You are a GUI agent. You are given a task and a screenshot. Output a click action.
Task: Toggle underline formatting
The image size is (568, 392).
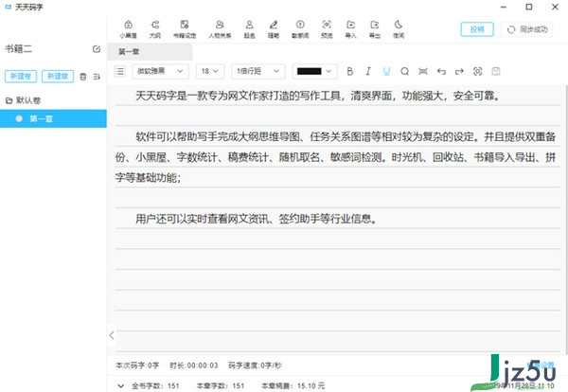point(386,71)
